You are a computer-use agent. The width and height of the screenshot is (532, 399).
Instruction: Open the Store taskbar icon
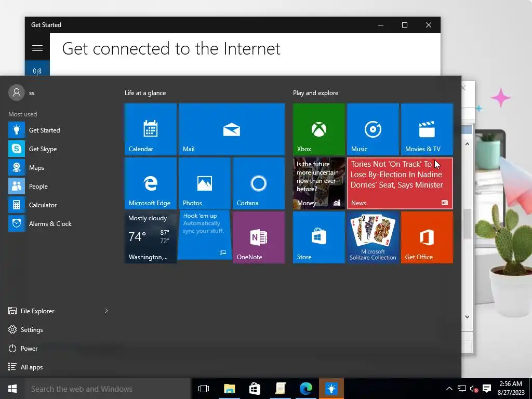255,389
